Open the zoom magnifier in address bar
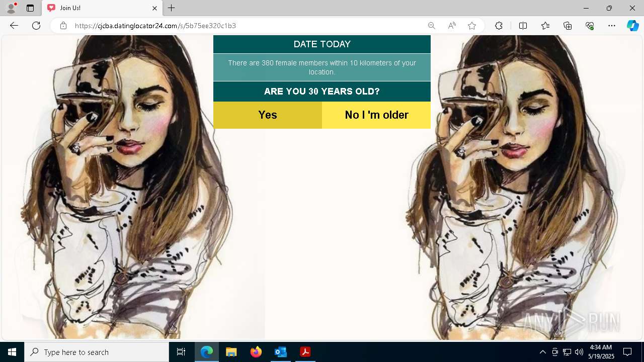 coord(431,26)
